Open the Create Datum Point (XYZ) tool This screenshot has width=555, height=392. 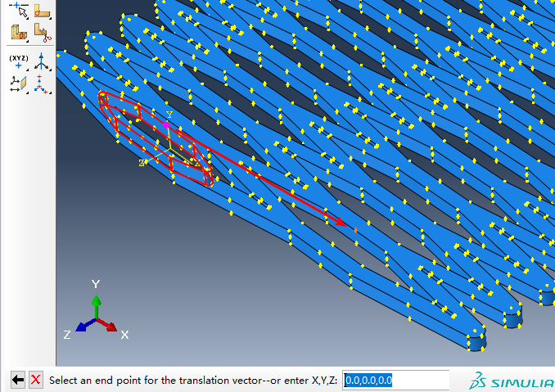(19, 61)
